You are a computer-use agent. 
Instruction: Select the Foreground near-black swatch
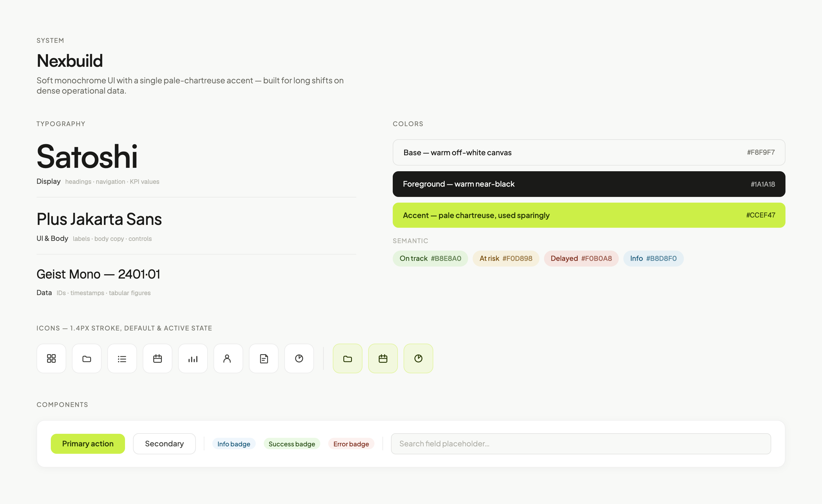click(x=589, y=184)
